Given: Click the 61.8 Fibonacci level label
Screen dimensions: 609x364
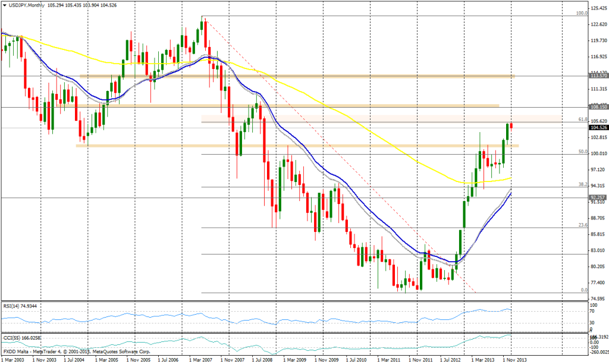Looking at the screenshot, I should pos(583,120).
